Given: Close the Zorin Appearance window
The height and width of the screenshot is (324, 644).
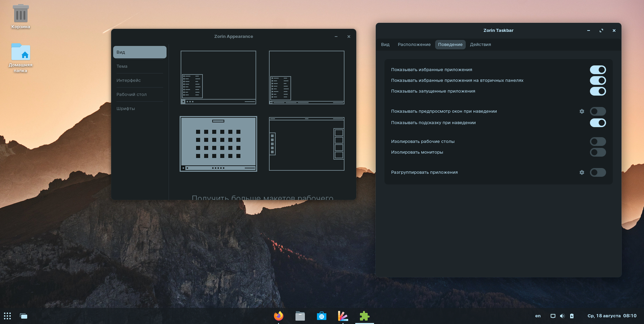Looking at the screenshot, I should pyautogui.click(x=349, y=37).
